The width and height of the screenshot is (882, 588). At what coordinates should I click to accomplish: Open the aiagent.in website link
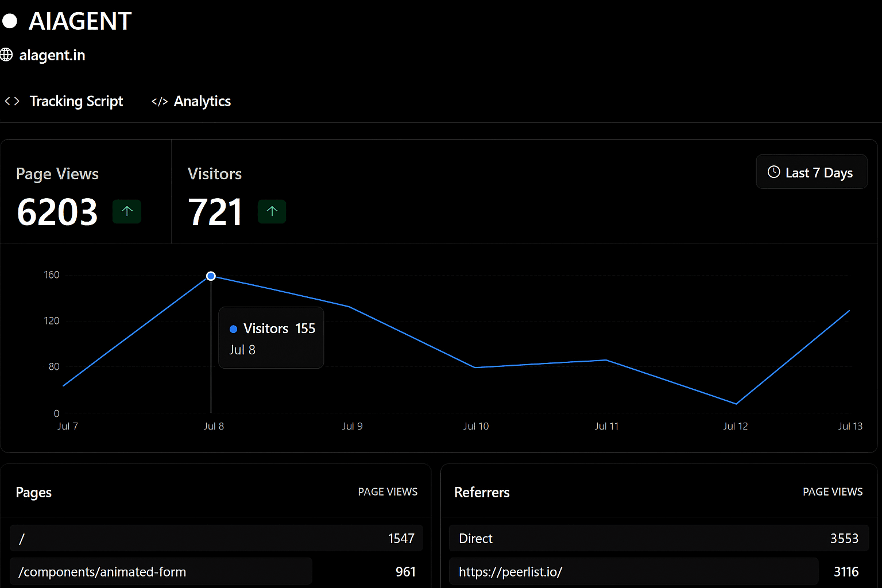tap(52, 55)
